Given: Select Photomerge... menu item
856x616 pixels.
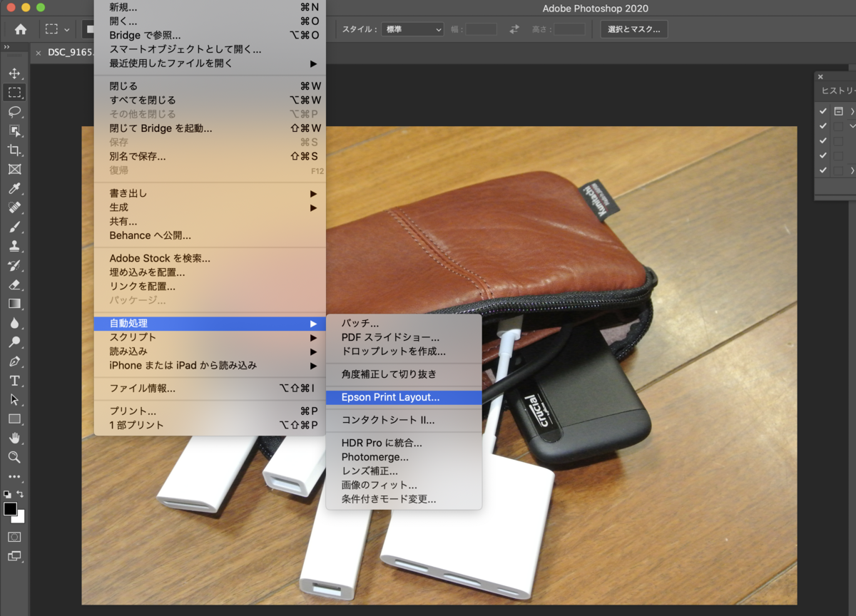Looking at the screenshot, I should [404, 457].
